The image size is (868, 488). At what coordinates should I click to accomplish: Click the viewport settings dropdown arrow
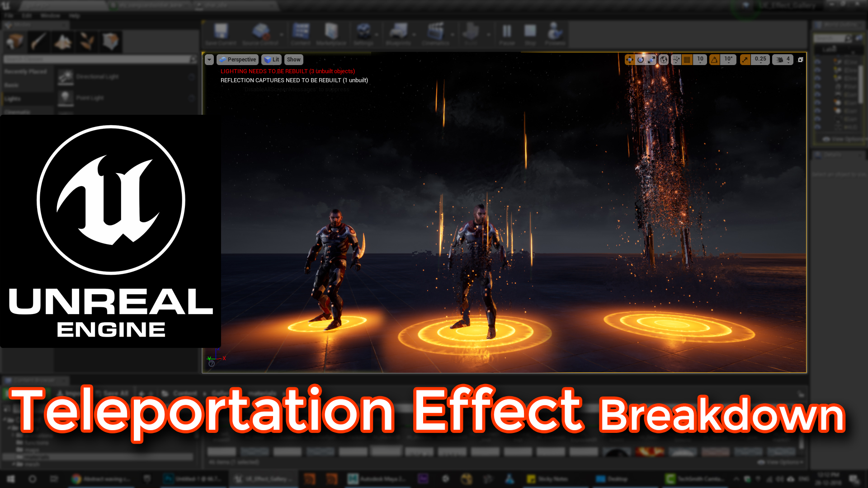tap(210, 59)
